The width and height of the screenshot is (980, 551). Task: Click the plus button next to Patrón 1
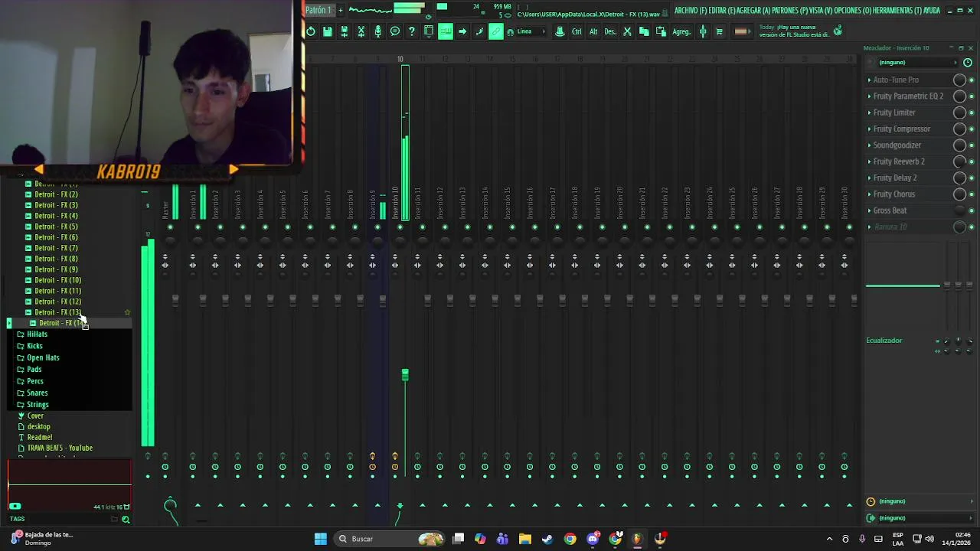[x=341, y=10]
